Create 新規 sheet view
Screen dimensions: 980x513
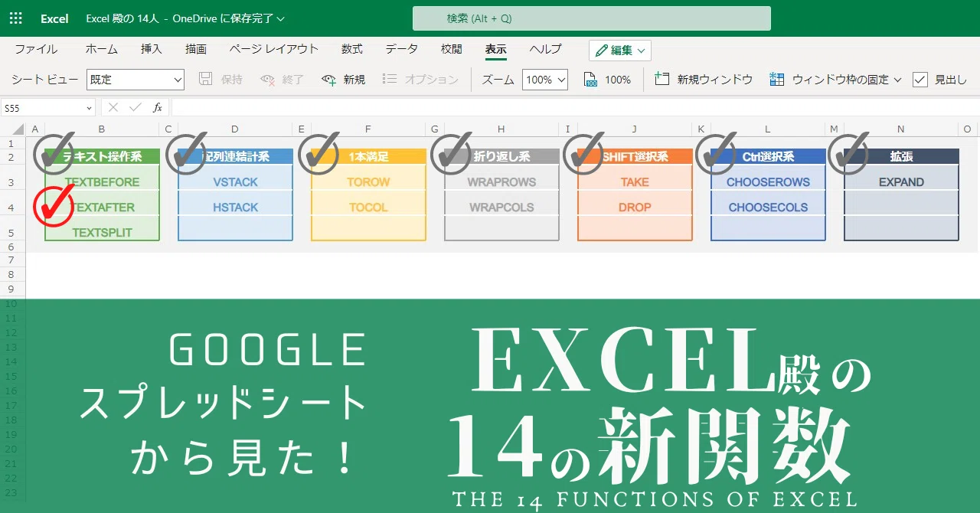pos(343,80)
